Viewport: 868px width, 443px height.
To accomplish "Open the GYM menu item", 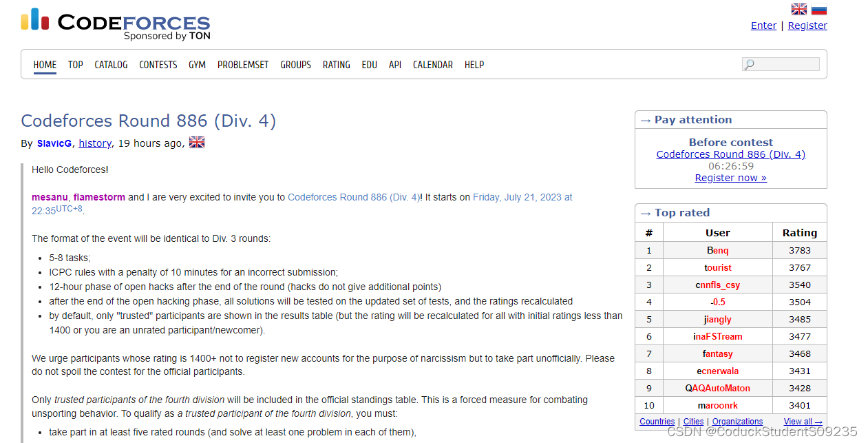I will pos(198,65).
